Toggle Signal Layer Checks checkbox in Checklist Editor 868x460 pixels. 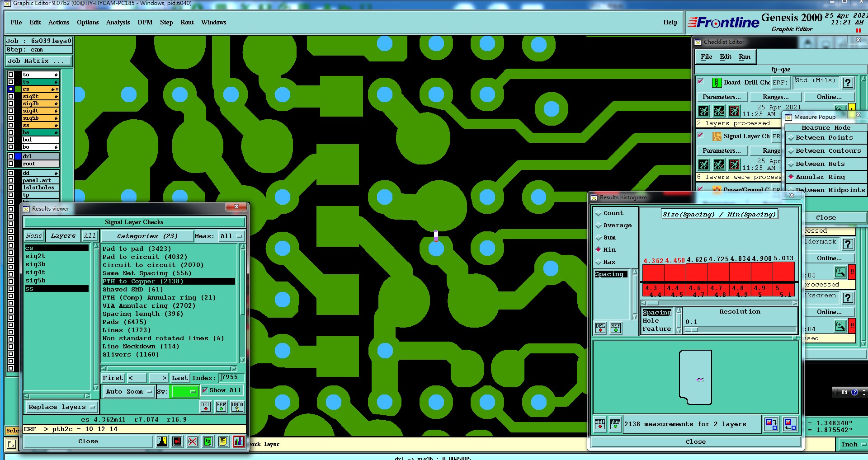[x=700, y=135]
